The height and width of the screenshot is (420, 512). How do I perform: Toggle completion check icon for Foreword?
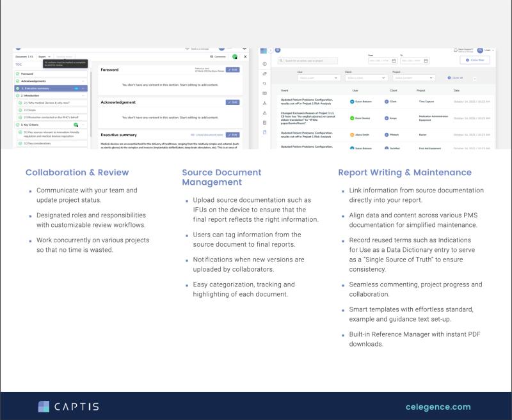(x=18, y=74)
